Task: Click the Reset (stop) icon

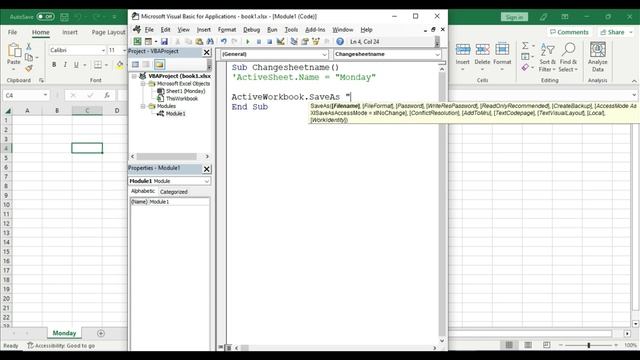Action: tap(269, 42)
